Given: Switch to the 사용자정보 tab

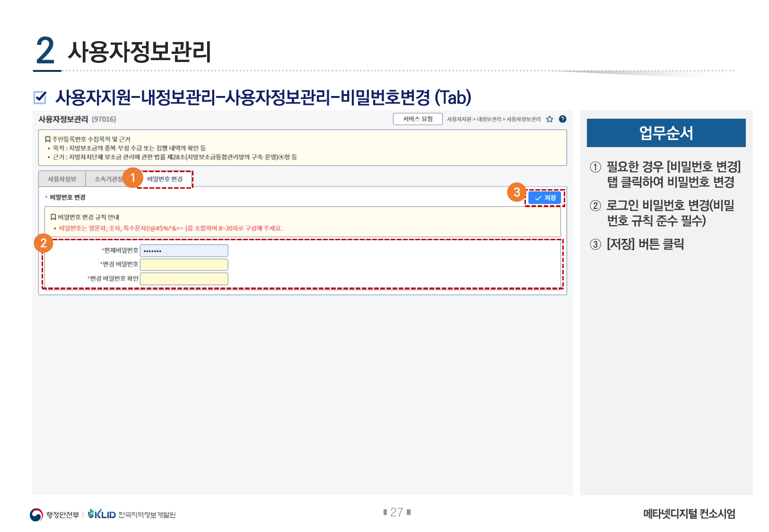Looking at the screenshot, I should (62, 179).
